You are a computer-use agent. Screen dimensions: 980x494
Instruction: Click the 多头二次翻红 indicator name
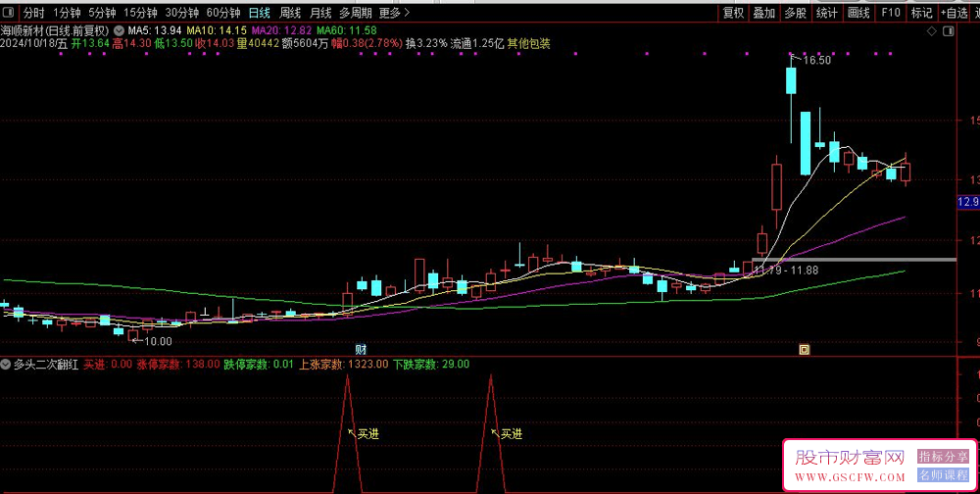click(46, 365)
